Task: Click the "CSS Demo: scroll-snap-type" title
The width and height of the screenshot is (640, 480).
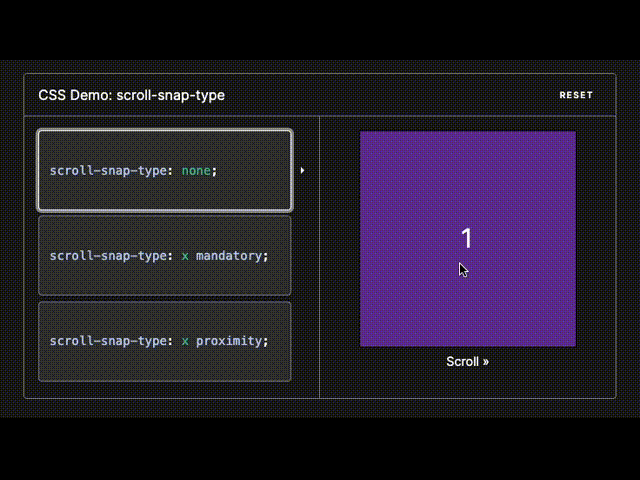Action: click(131, 95)
